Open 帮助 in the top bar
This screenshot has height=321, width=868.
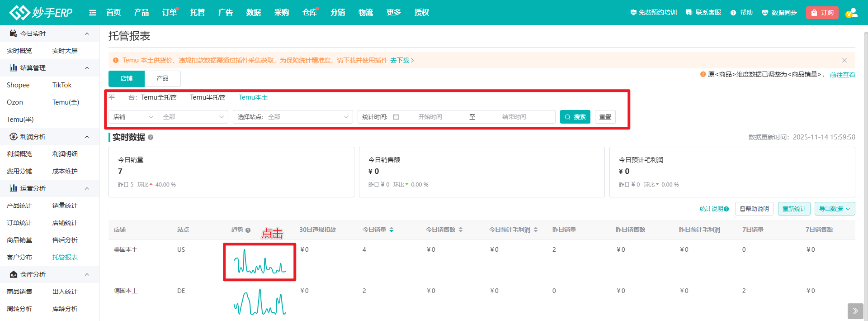pos(741,13)
